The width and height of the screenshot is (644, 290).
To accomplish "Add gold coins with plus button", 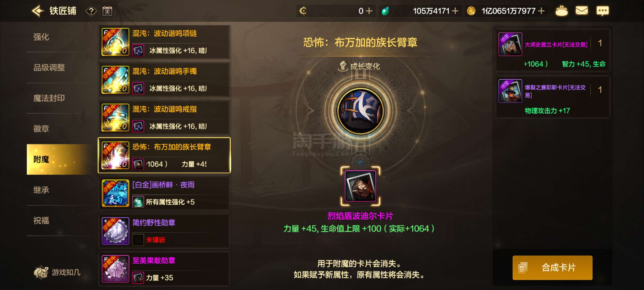I will tap(541, 11).
